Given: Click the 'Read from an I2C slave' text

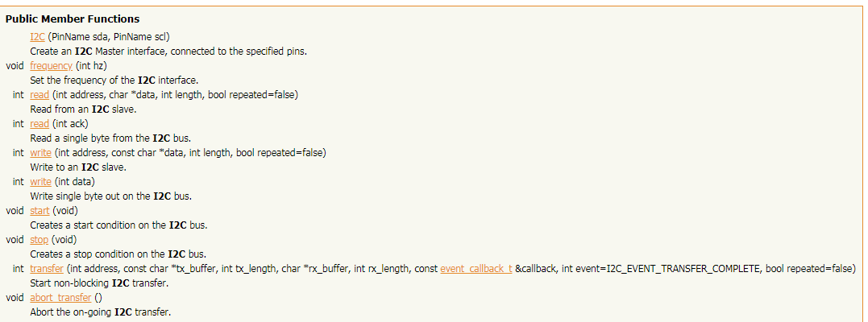Looking at the screenshot, I should [x=83, y=109].
